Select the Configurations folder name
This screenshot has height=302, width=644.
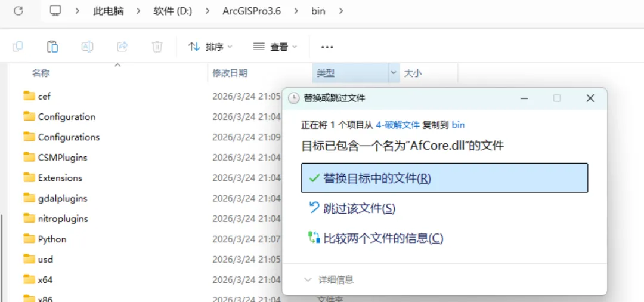69,137
